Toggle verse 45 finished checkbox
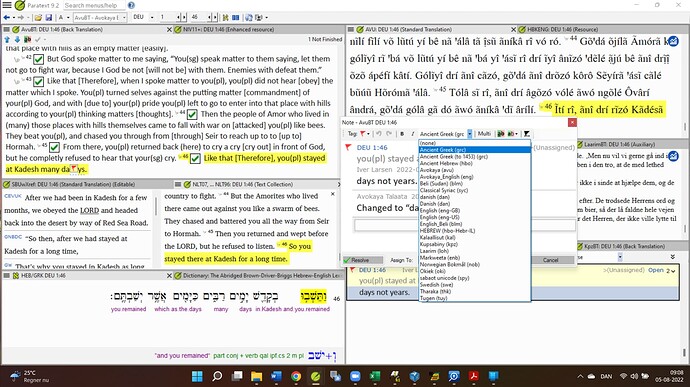The height and width of the screenshot is (387, 690). point(54,147)
